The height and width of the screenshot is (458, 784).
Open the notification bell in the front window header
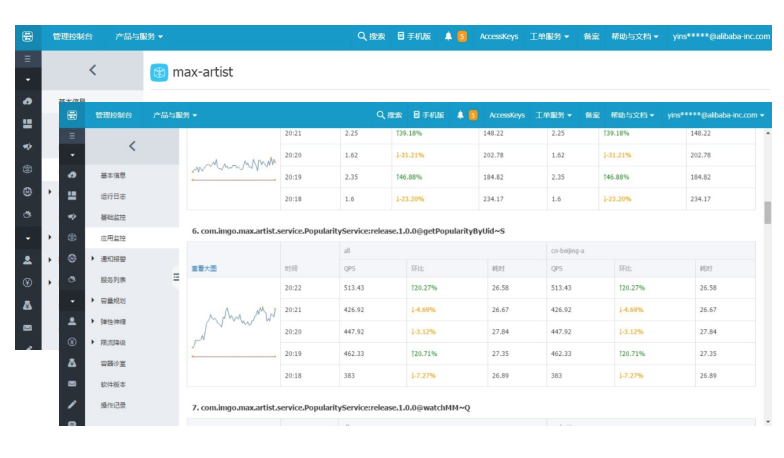click(460, 115)
